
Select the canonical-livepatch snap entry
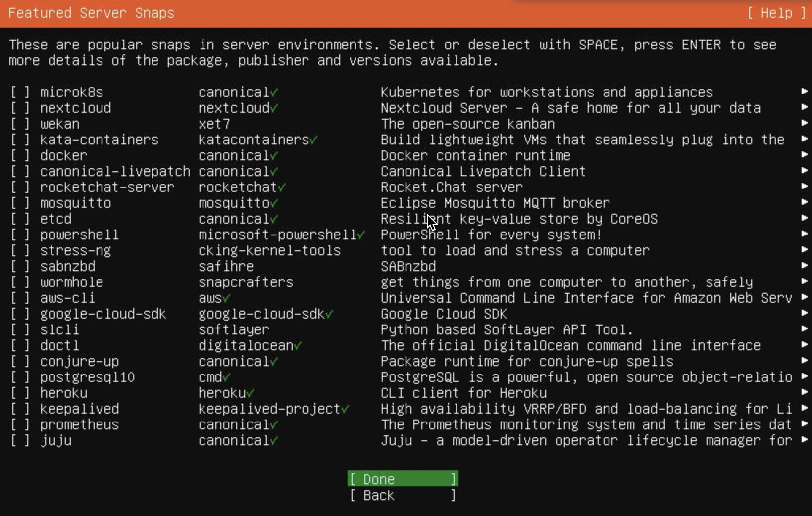coord(115,172)
